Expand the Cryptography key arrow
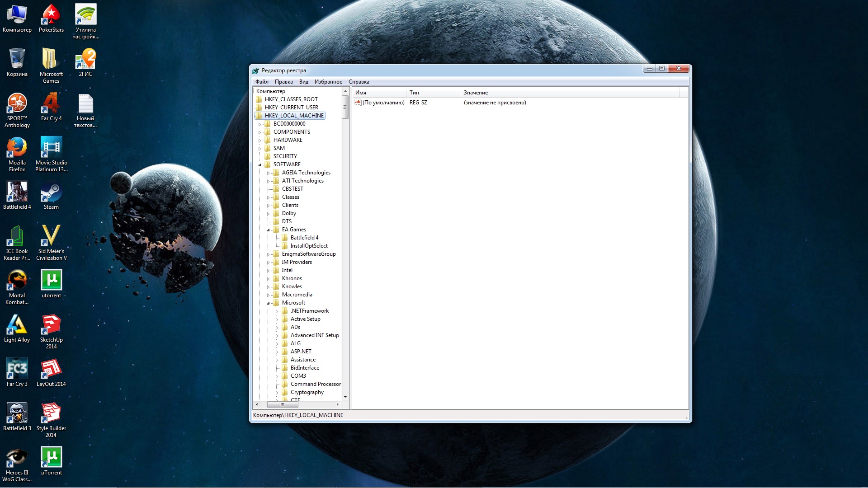Viewport: 868px width, 488px height. click(277, 393)
